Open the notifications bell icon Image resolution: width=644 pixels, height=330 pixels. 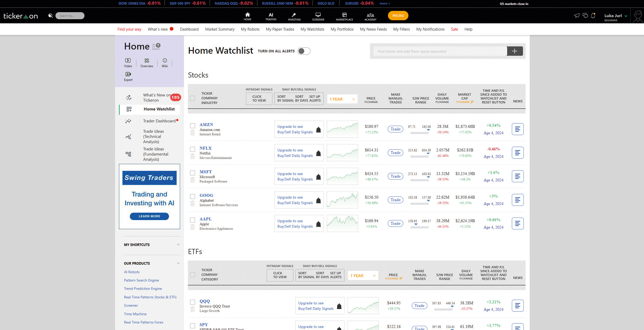pyautogui.click(x=593, y=16)
